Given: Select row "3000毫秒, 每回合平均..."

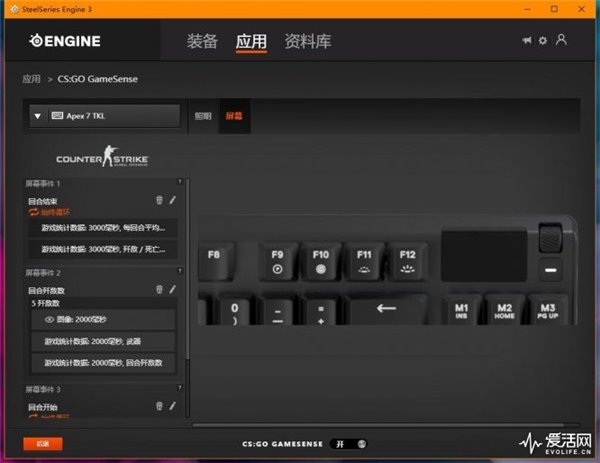Looking at the screenshot, I should (x=103, y=228).
